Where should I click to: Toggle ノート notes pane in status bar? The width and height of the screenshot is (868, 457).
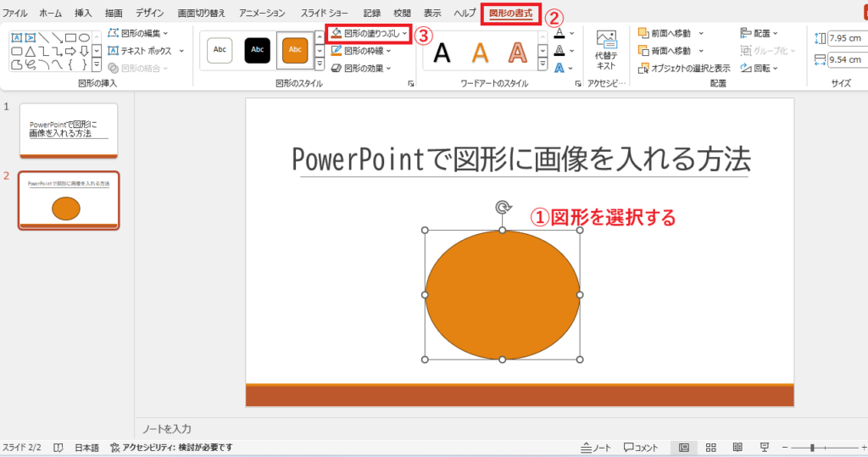596,448
